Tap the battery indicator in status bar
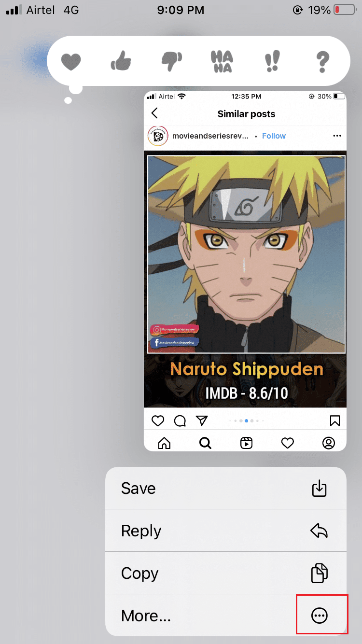 tap(345, 10)
